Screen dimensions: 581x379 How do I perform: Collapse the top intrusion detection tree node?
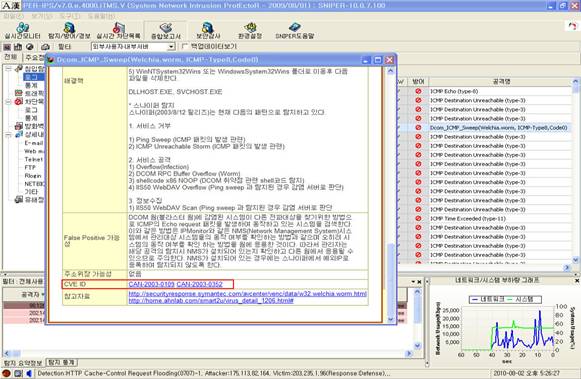point(8,69)
